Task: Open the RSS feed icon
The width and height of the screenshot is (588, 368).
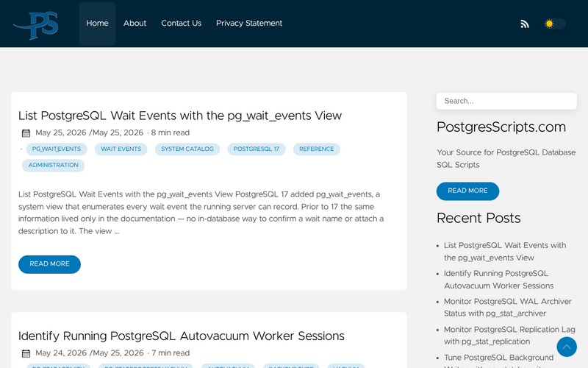Action: [x=525, y=24]
